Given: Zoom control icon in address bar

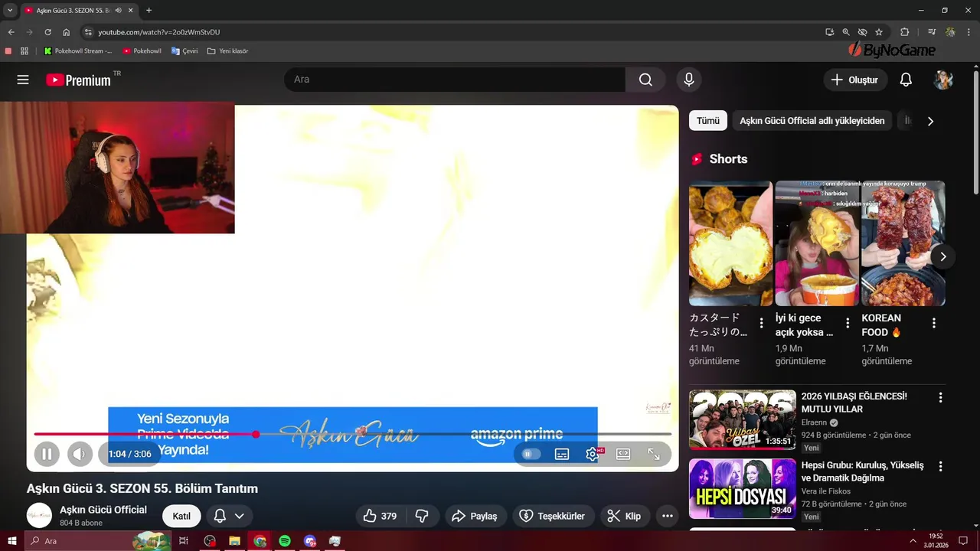Looking at the screenshot, I should [846, 32].
